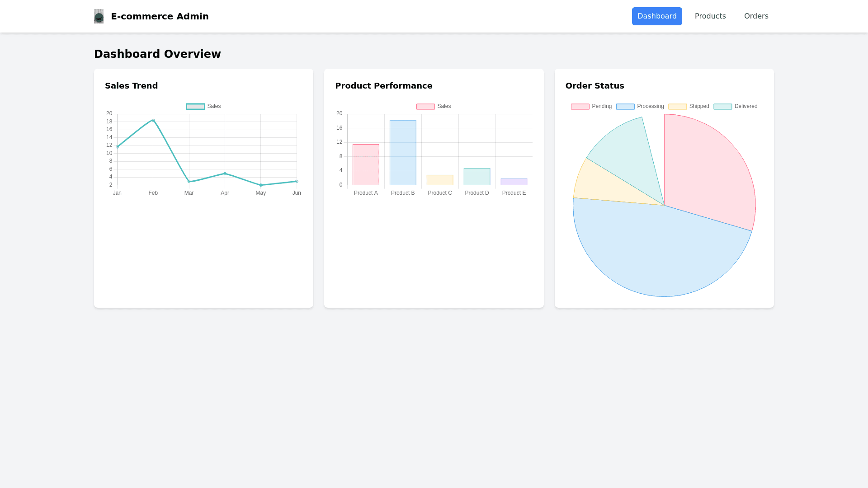Toggle the Delivered legend item
Screen dimensions: 868x488
(735, 107)
